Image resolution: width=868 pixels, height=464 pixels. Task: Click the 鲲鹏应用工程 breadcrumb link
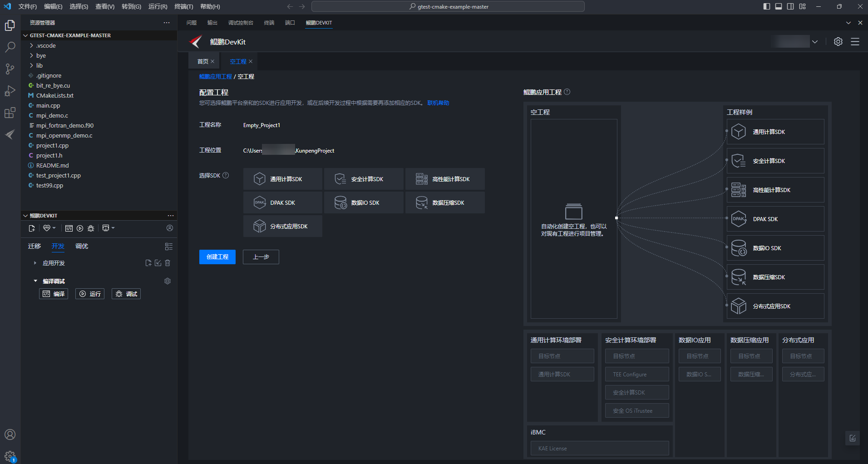tap(216, 76)
